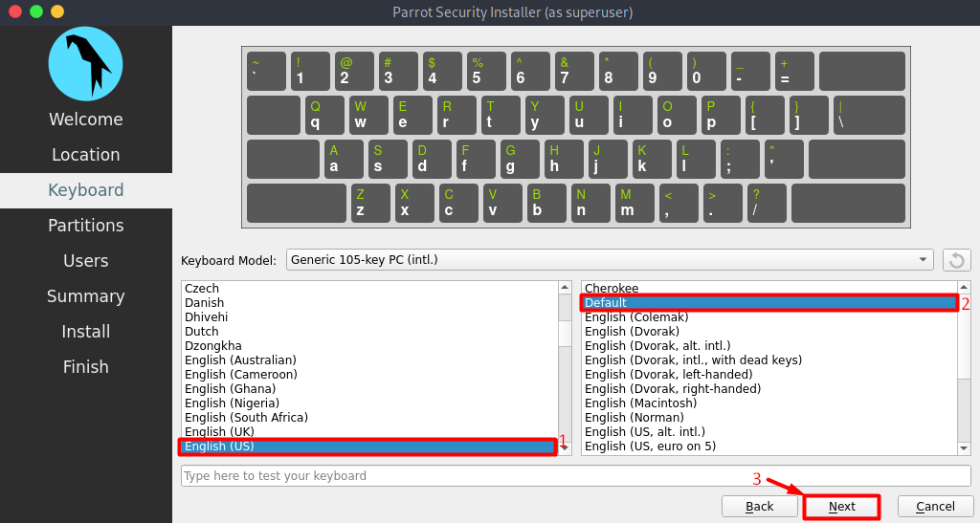Click the M key on keyboard preview
The width and height of the screenshot is (980, 523).
(635, 203)
